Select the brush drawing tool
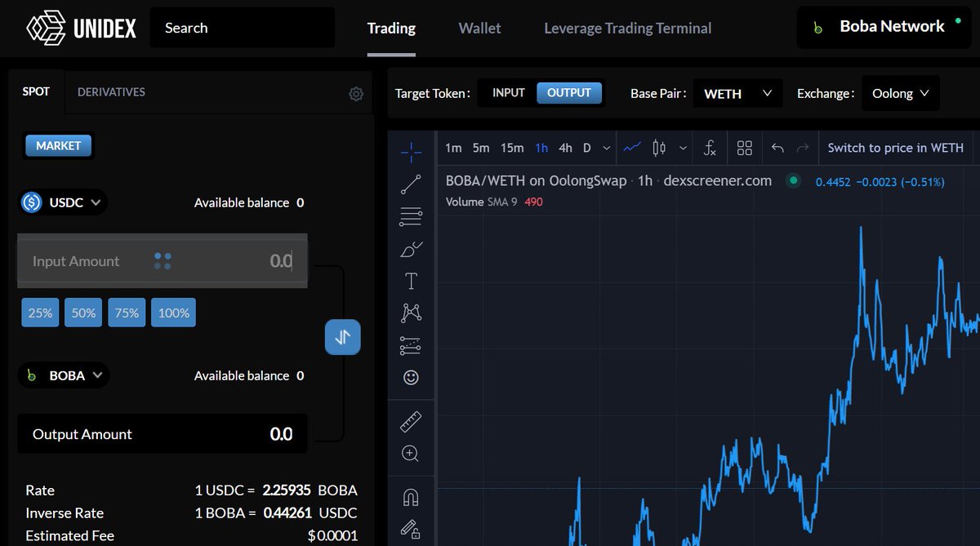The image size is (980, 546). click(412, 249)
